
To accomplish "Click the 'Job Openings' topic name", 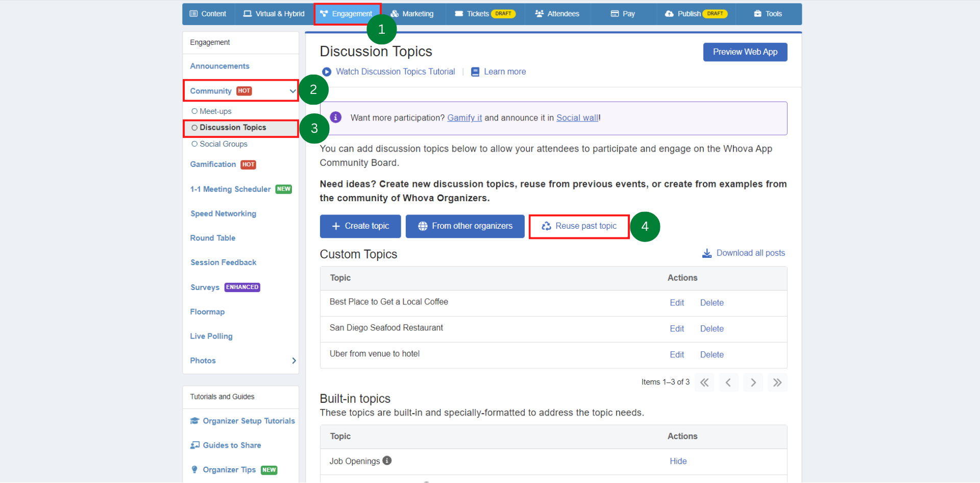I will [x=354, y=462].
